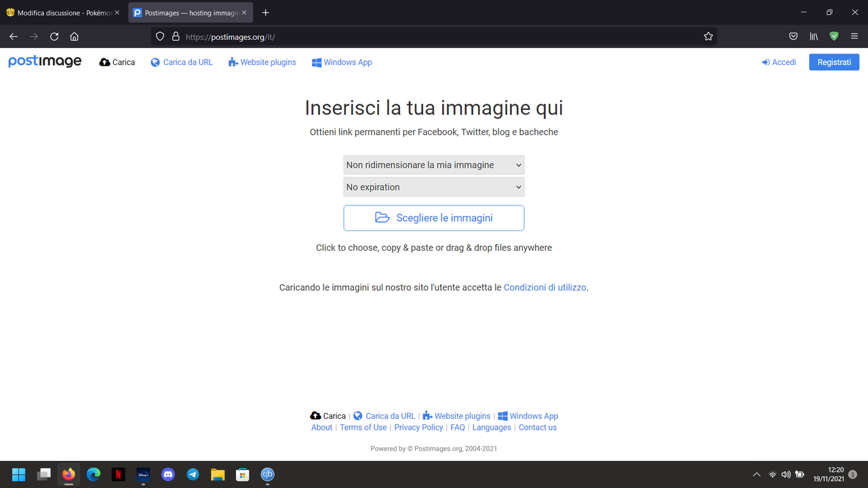Open the image resize dropdown
Viewport: 868px width, 488px height.
click(x=433, y=164)
